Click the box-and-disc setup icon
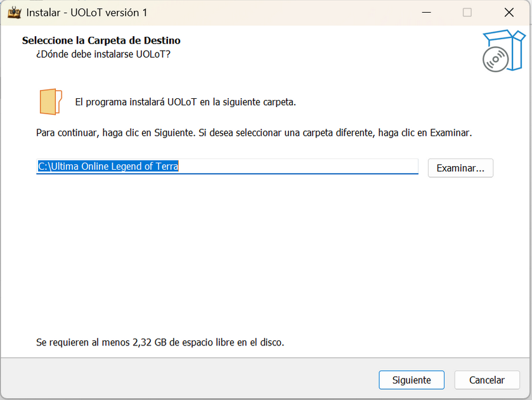 coord(502,51)
